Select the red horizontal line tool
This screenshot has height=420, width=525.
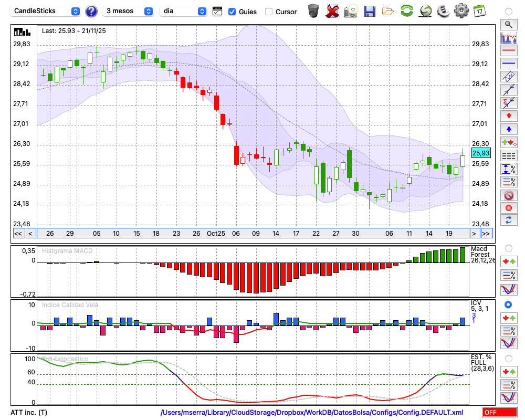pyautogui.click(x=508, y=50)
